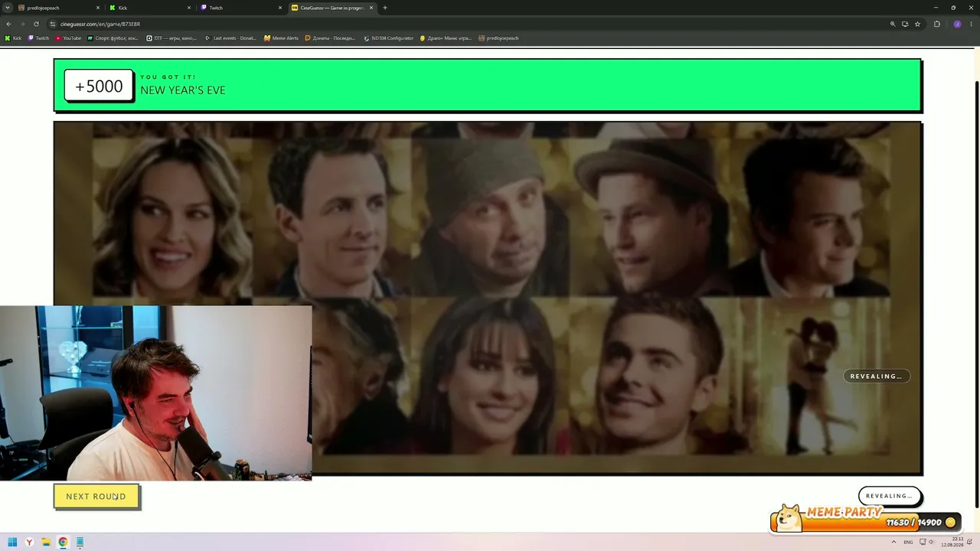Bookmark this page with the star icon

[917, 24]
